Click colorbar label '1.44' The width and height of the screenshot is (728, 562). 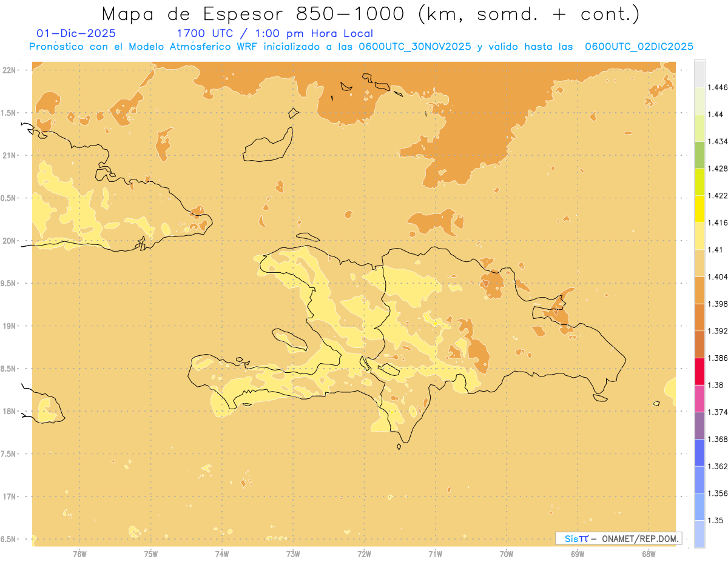click(716, 115)
